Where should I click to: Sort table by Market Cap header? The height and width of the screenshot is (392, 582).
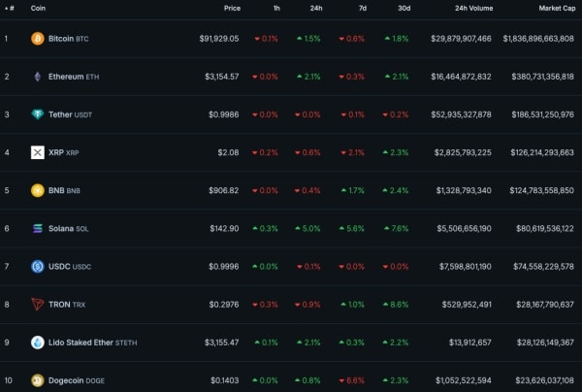(x=556, y=8)
